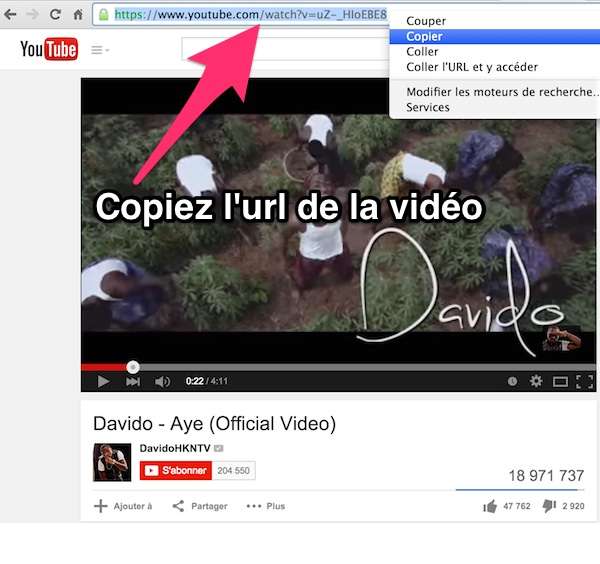The height and width of the screenshot is (564, 600).
Task: Click the browser forward arrow
Action: coord(33,15)
